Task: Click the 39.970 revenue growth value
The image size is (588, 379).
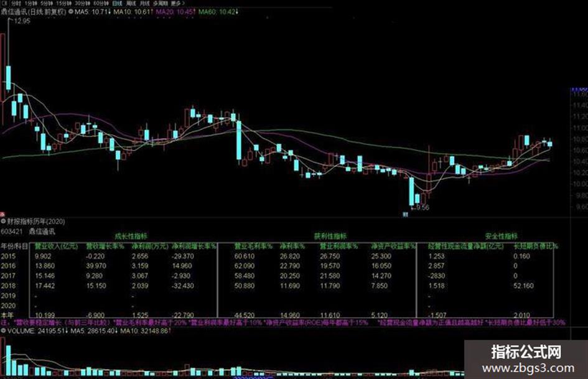Action: point(96,266)
